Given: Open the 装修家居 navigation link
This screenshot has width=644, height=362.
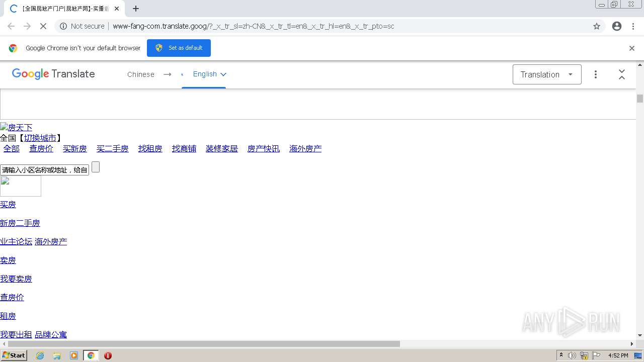Looking at the screenshot, I should [222, 149].
